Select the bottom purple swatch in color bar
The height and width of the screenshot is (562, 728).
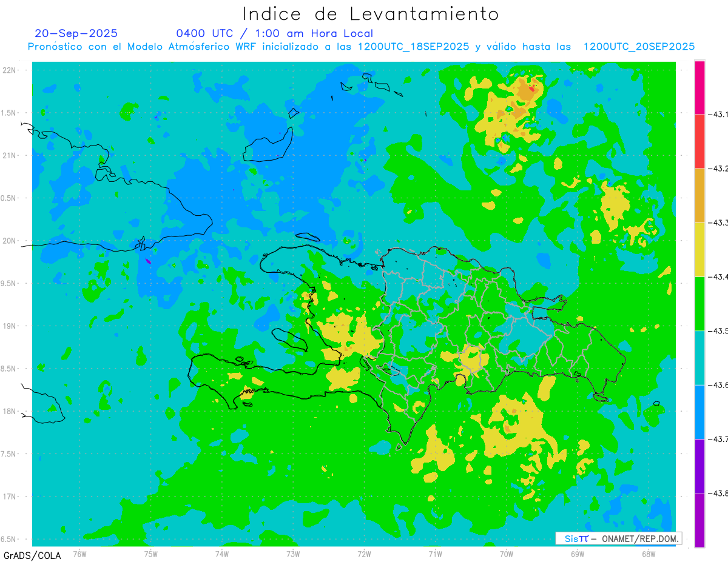699,520
